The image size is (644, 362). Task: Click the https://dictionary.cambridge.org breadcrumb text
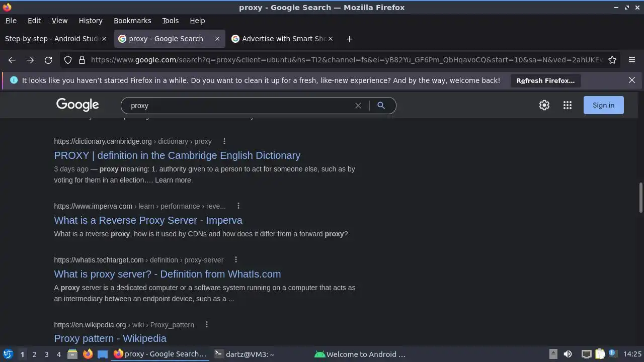pyautogui.click(x=103, y=141)
